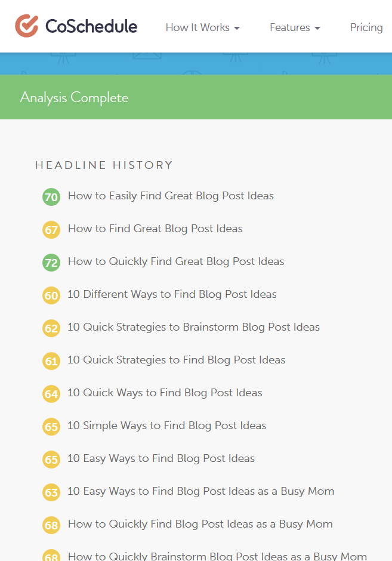Screen dimensions: 392x561
Task: Click the yellow 67 score badge
Action: [x=51, y=230]
